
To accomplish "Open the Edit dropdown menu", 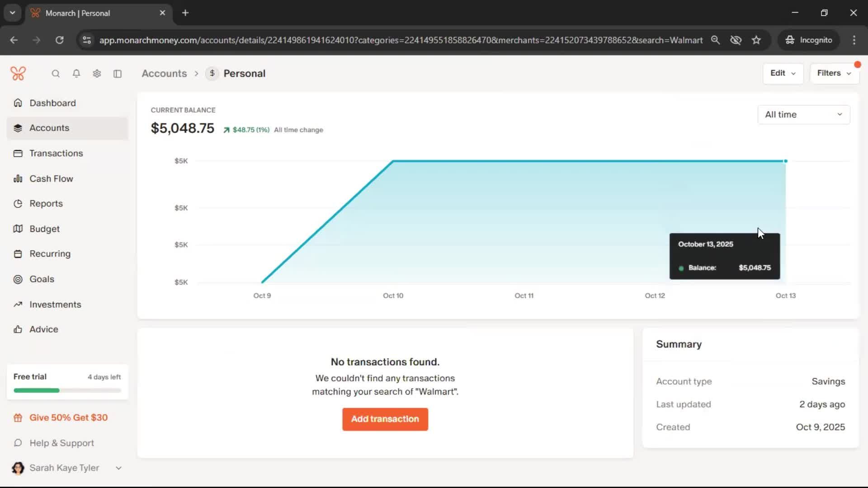I will tap(783, 73).
